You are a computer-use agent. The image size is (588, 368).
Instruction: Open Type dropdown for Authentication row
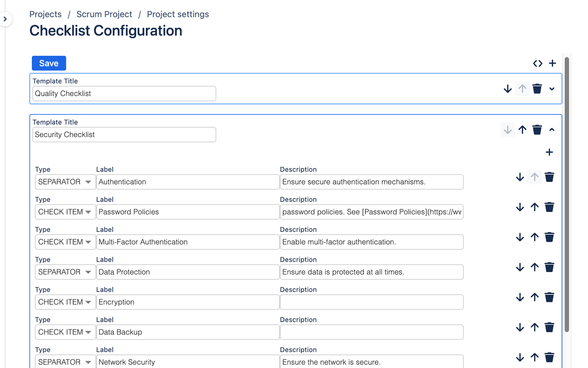pos(65,182)
